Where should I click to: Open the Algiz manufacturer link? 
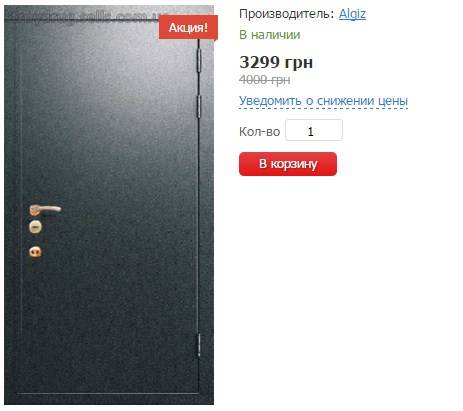[x=352, y=14]
